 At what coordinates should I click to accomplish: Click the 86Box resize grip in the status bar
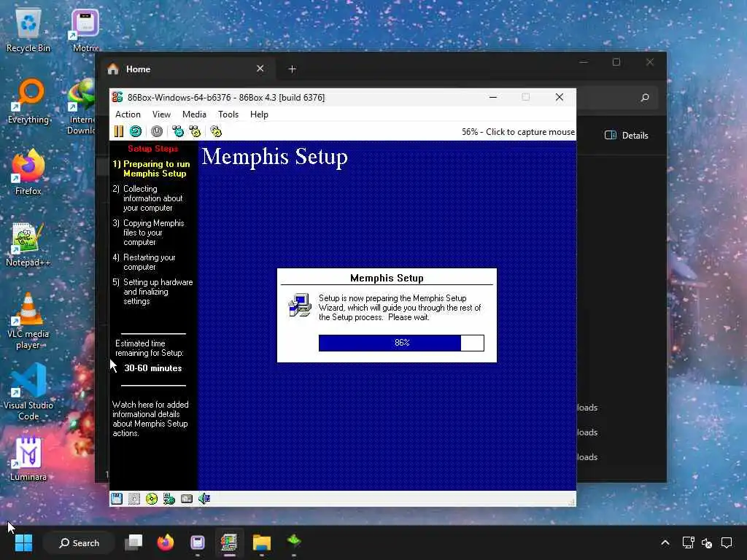[571, 502]
